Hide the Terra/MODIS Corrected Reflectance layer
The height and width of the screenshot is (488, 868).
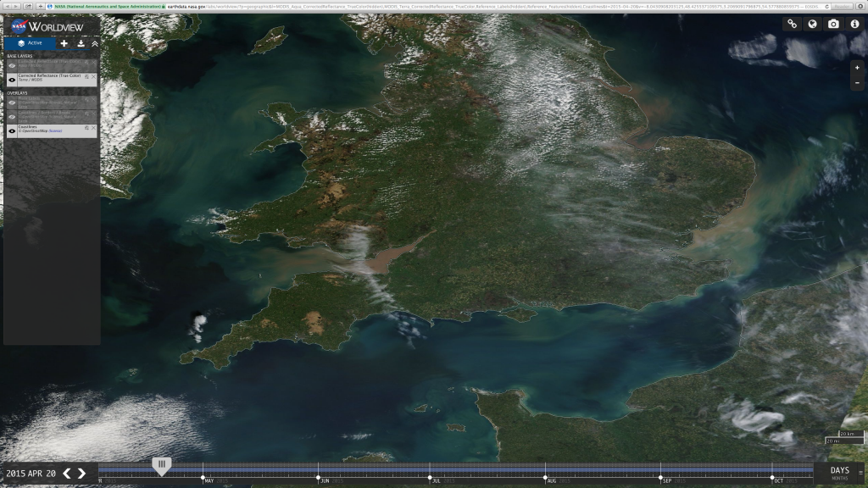coord(12,80)
